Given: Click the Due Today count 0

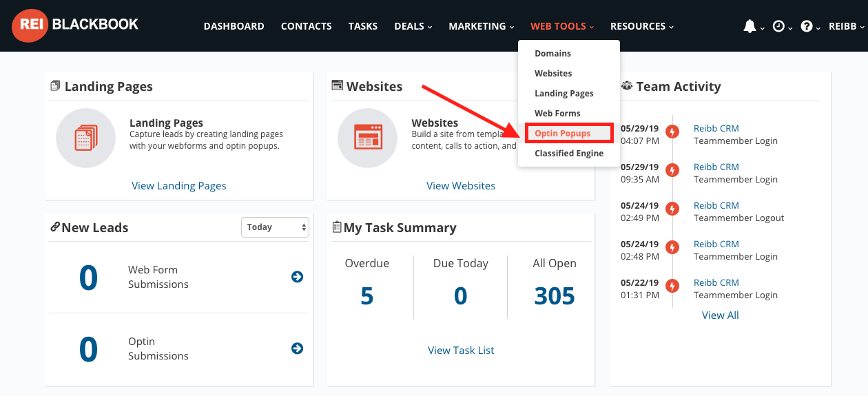Looking at the screenshot, I should [x=461, y=296].
